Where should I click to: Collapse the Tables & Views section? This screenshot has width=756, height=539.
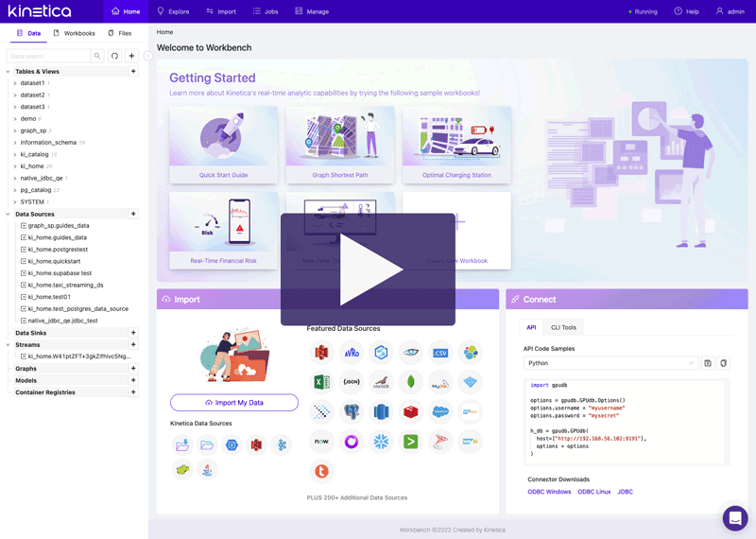pyautogui.click(x=8, y=72)
